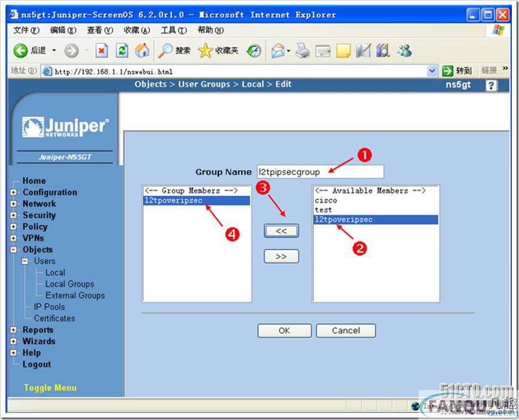Open IP Pools in sidebar
519x420 pixels.
point(49,307)
